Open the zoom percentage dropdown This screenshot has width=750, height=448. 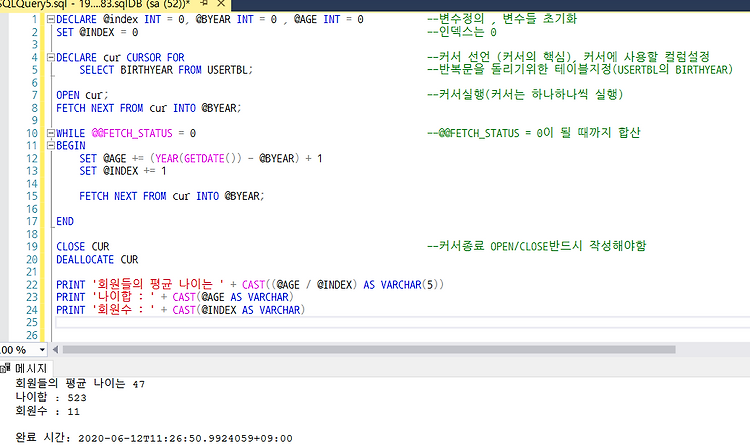[x=42, y=350]
